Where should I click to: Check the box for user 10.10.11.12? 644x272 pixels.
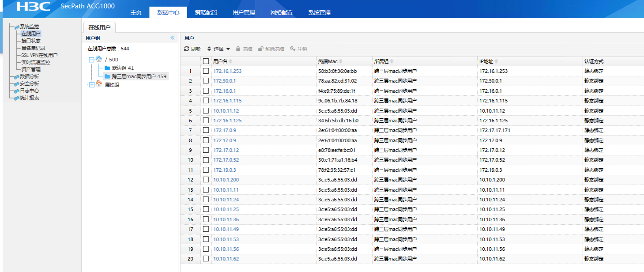pos(206,111)
